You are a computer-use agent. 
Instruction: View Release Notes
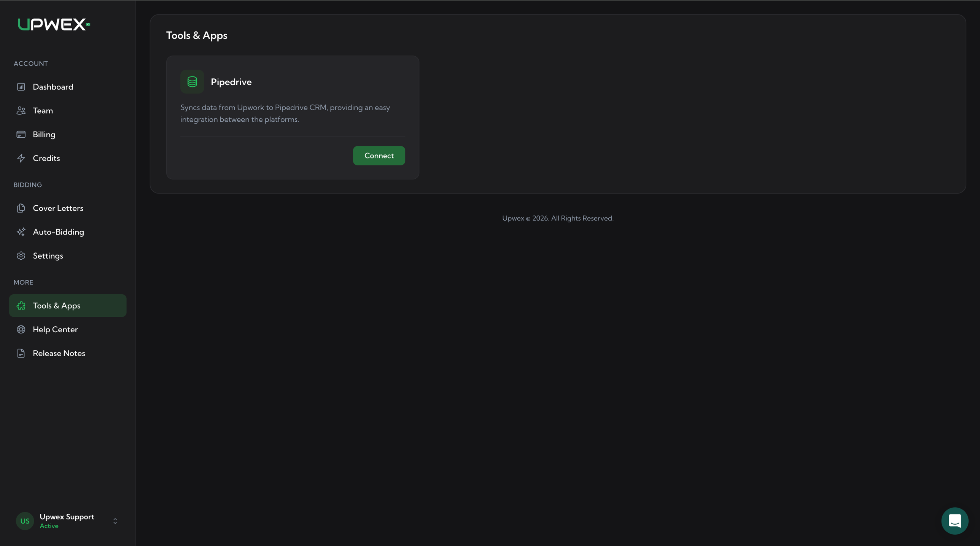pyautogui.click(x=68, y=353)
